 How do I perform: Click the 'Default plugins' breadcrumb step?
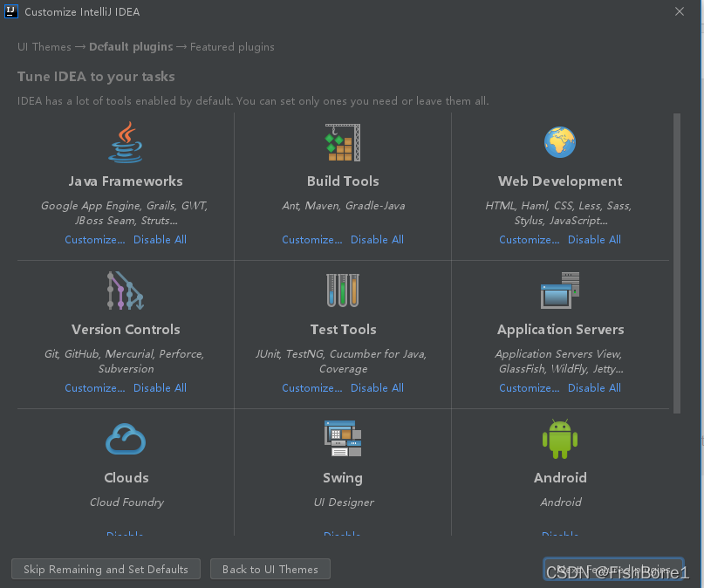[x=131, y=47]
